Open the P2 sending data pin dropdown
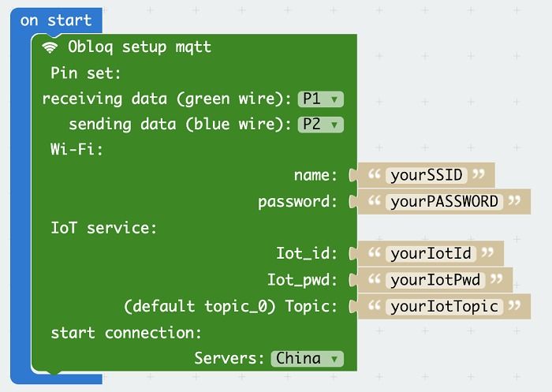The width and height of the screenshot is (552, 392). pyautogui.click(x=321, y=125)
